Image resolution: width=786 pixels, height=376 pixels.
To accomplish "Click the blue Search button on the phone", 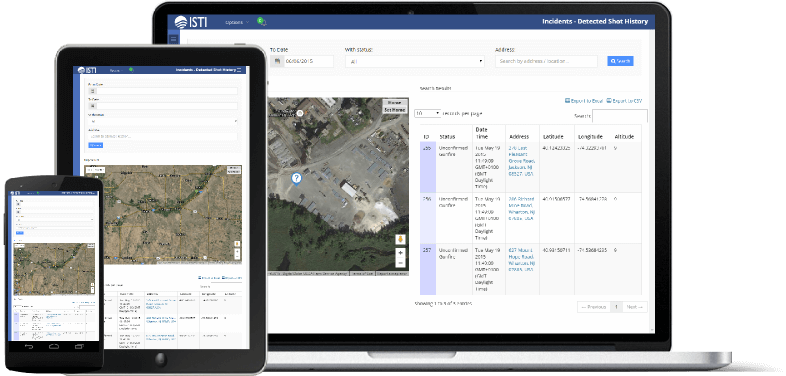I will 20,233.
